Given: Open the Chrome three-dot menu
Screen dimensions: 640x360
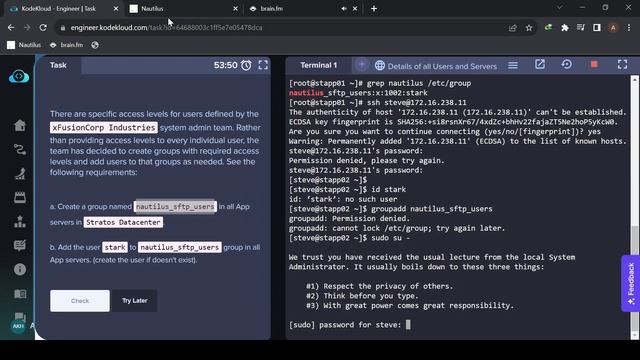Looking at the screenshot, I should [629, 28].
